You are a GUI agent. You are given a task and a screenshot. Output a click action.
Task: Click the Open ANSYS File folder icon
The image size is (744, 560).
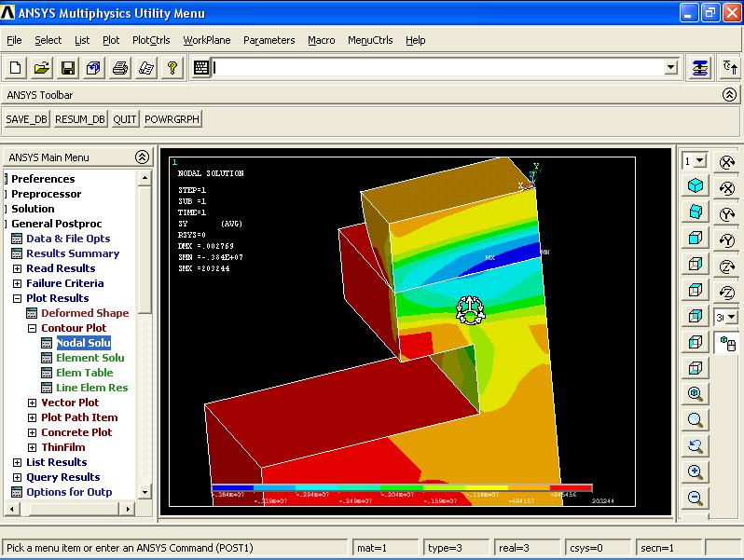tap(42, 68)
